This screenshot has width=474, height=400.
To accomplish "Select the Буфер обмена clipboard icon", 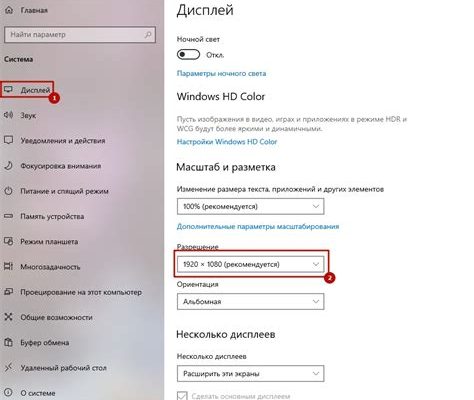I will pos(8,342).
